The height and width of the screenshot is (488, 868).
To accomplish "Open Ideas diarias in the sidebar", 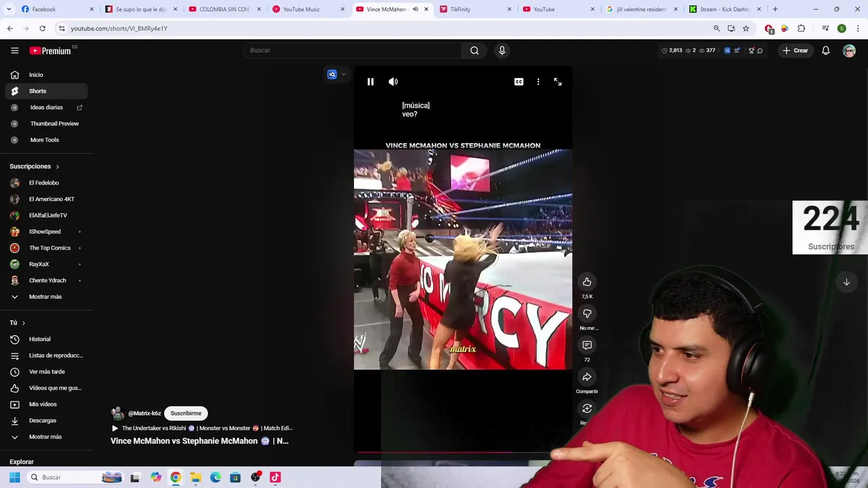I will tap(46, 107).
